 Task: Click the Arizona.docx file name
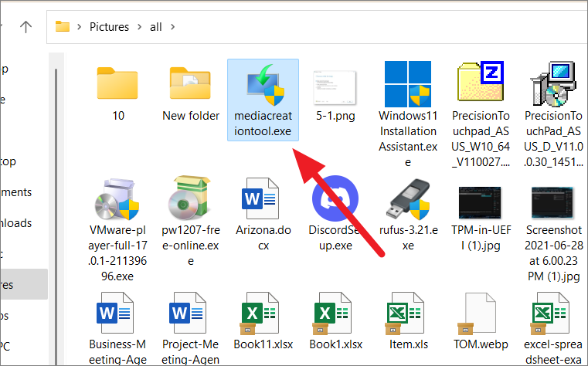[263, 238]
